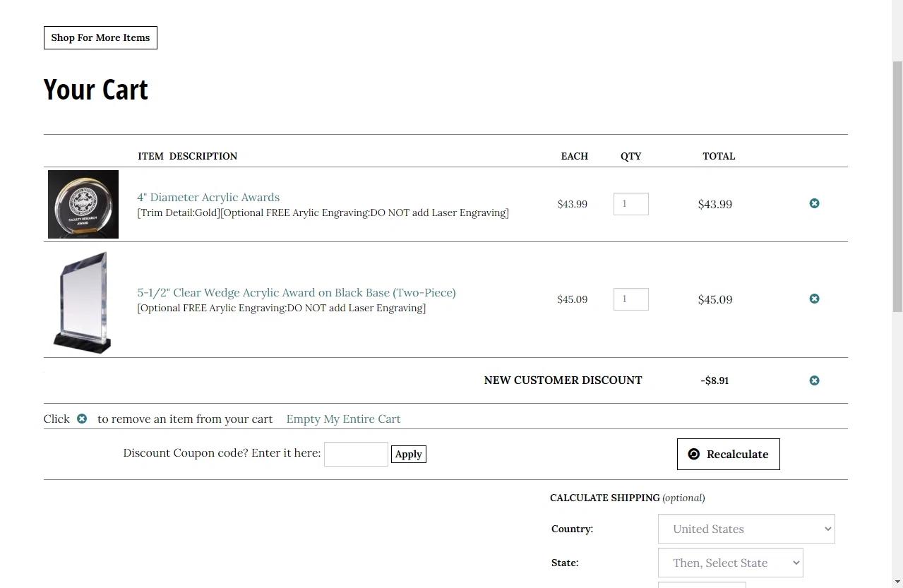Click the circular icon inside the Recalculate button
This screenshot has height=588, width=903.
tap(694, 454)
